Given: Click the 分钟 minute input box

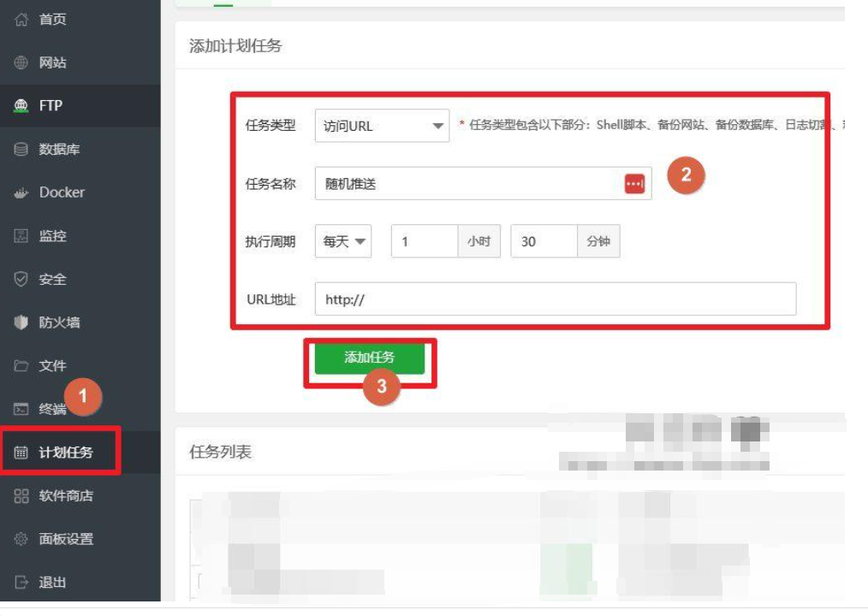Looking at the screenshot, I should pos(544,242).
